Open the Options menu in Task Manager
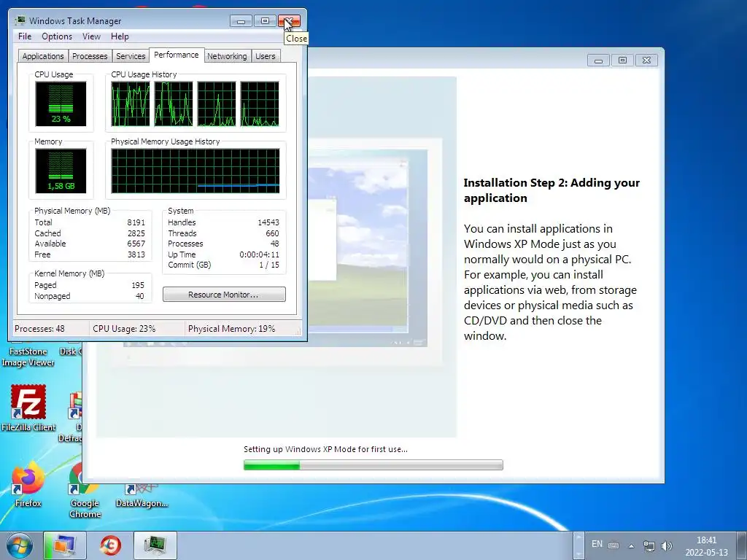The width and height of the screenshot is (747, 560). [x=57, y=36]
